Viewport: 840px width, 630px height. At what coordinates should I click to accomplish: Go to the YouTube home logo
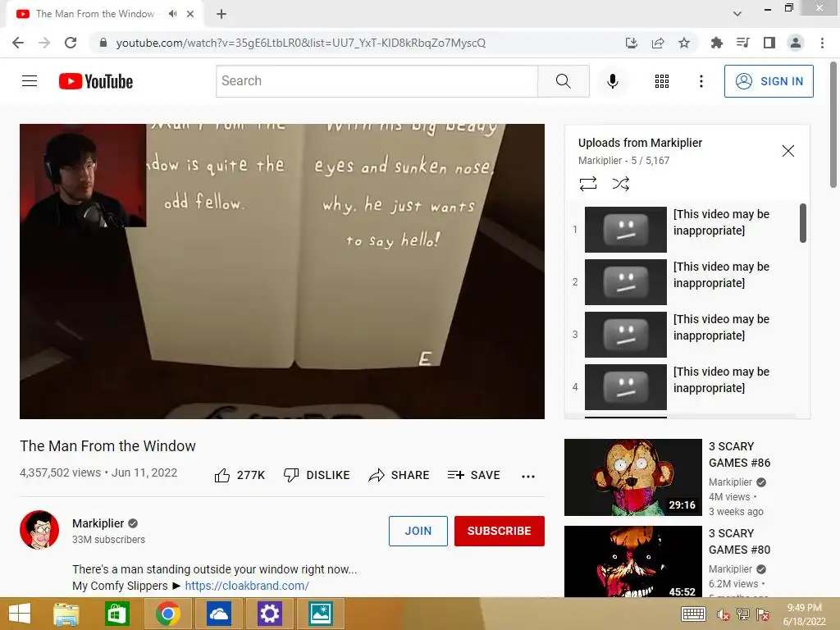96,81
